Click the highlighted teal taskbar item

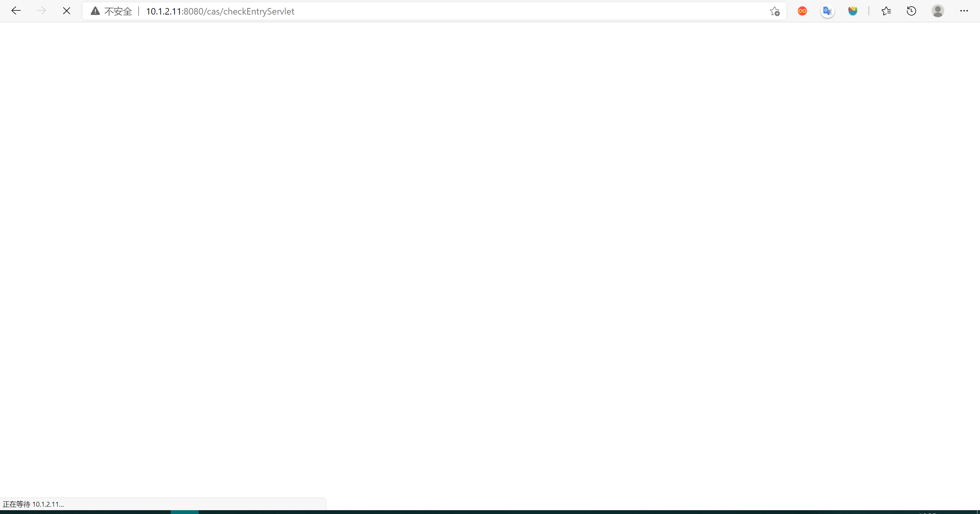pos(185,512)
